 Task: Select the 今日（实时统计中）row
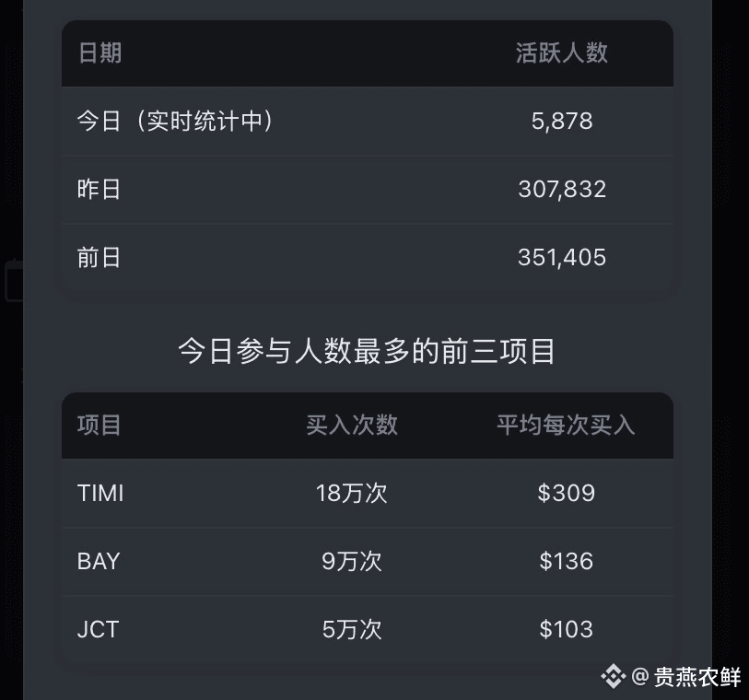tap(368, 121)
